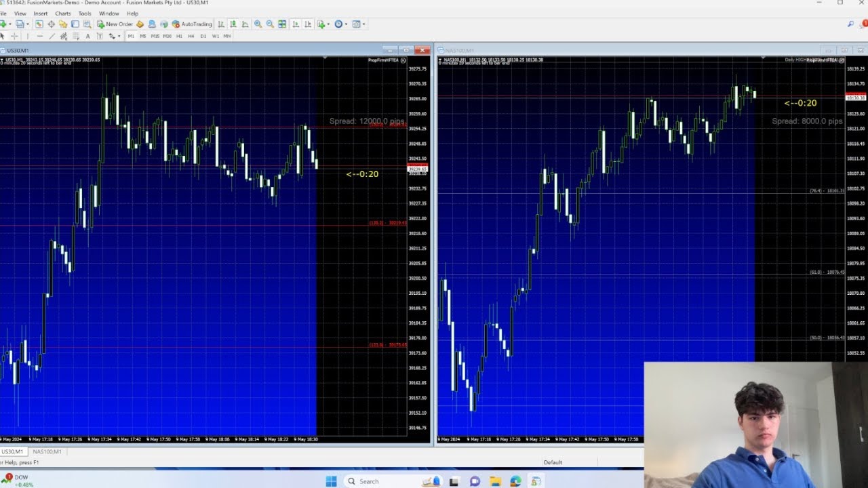This screenshot has height=488, width=868.
Task: Open the Help menu
Action: tap(132, 14)
